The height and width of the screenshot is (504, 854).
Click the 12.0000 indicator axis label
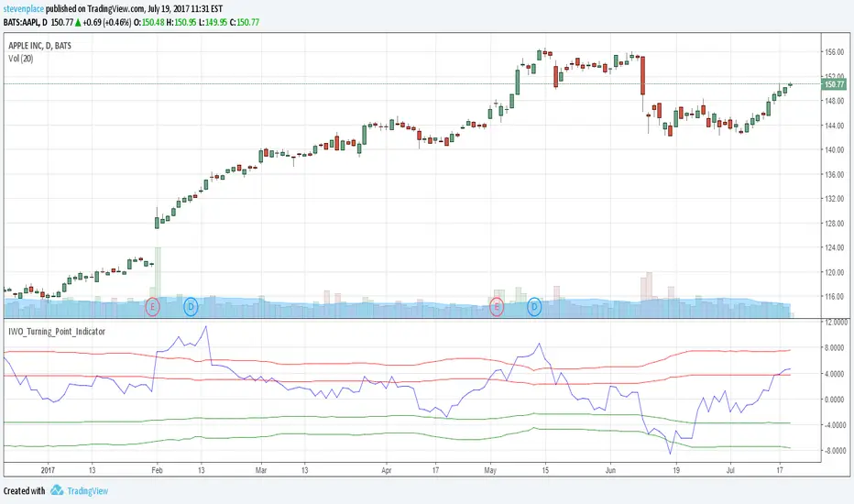[836, 322]
